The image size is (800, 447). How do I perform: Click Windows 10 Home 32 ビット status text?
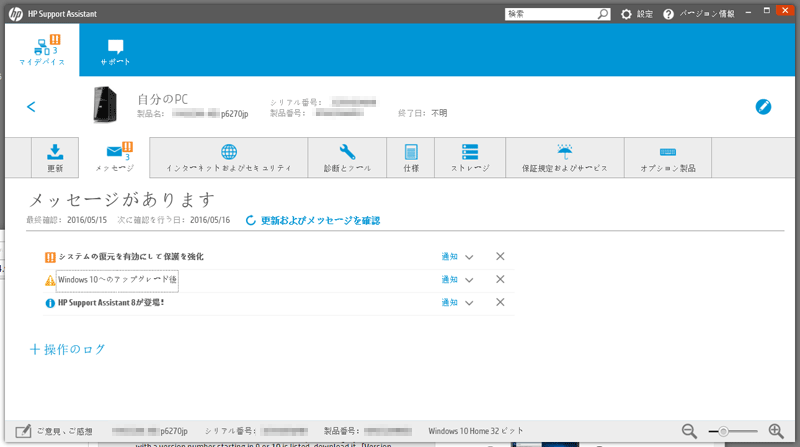476,431
